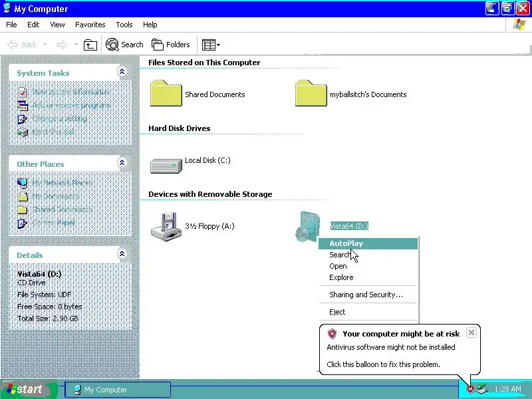This screenshot has width=532, height=399.
Task: Click the red security shield tray icon
Action: [x=470, y=389]
